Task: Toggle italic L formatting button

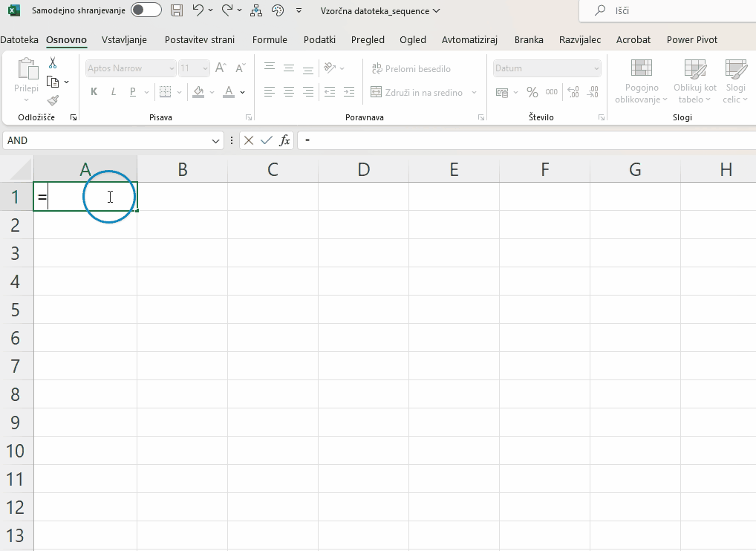Action: point(114,92)
